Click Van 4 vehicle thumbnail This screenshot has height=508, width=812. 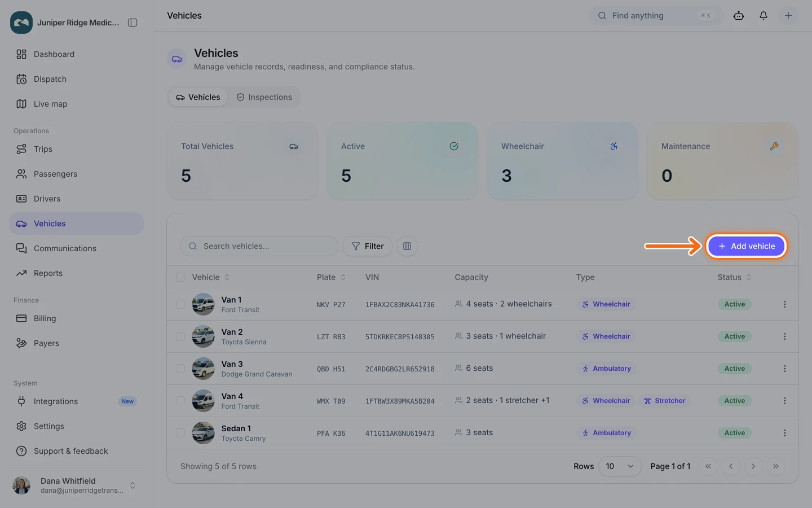pyautogui.click(x=203, y=401)
